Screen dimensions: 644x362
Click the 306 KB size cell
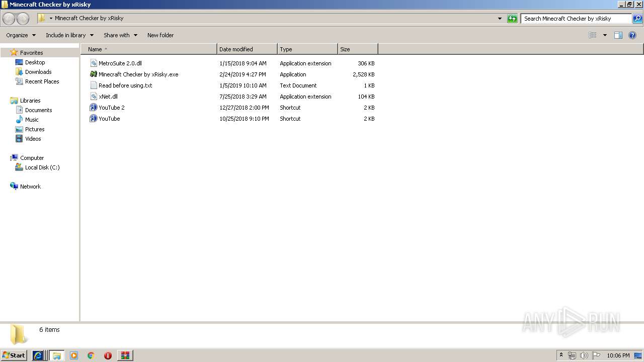[366, 63]
